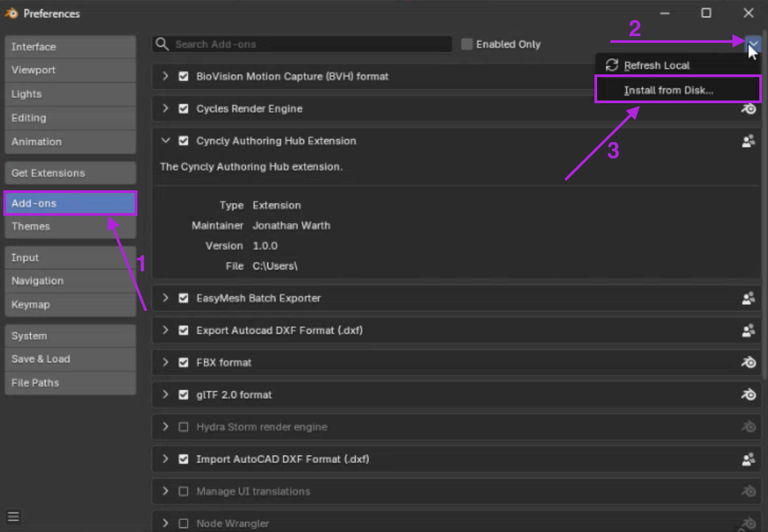Viewport: 768px width, 532px height.
Task: Uncheck the FBX format add-on
Action: (x=183, y=362)
